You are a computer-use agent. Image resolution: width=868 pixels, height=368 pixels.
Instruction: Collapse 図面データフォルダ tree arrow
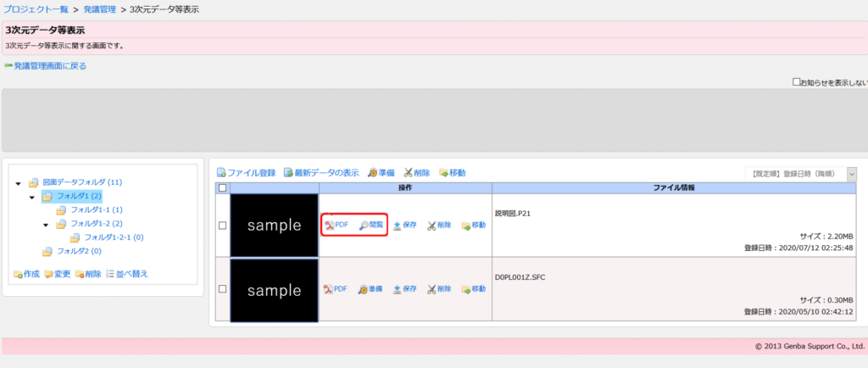[19, 183]
